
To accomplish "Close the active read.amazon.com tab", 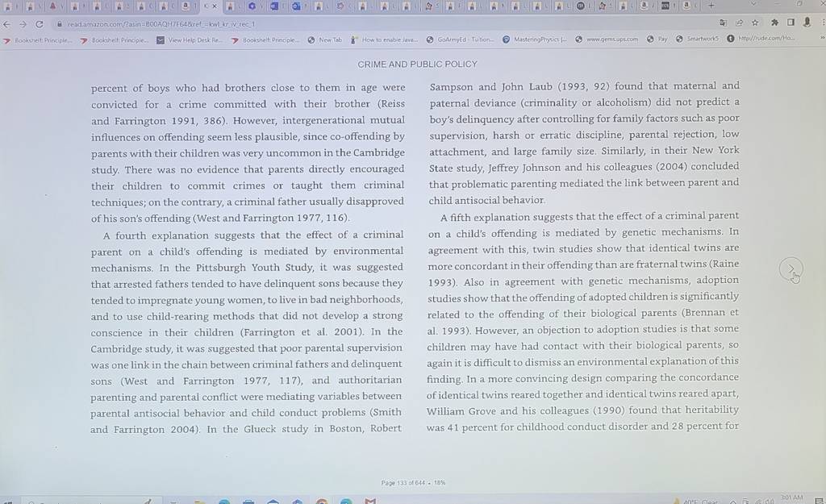I will click(x=215, y=6).
